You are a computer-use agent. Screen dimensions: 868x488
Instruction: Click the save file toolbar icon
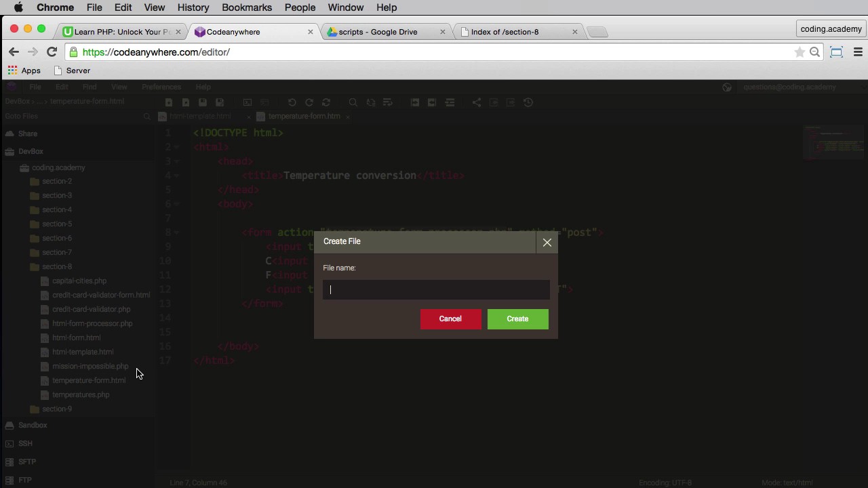[202, 102]
